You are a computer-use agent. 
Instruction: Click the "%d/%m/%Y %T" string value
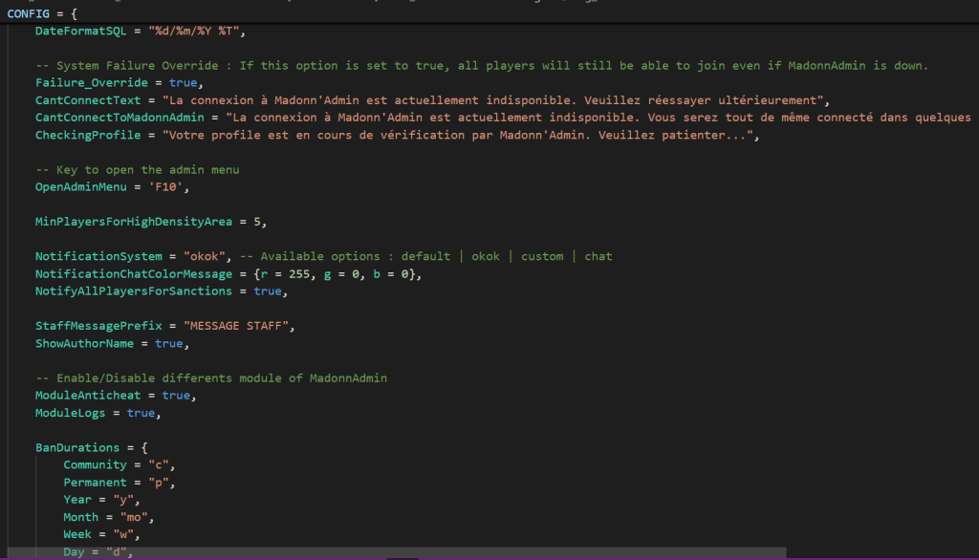coord(195,32)
